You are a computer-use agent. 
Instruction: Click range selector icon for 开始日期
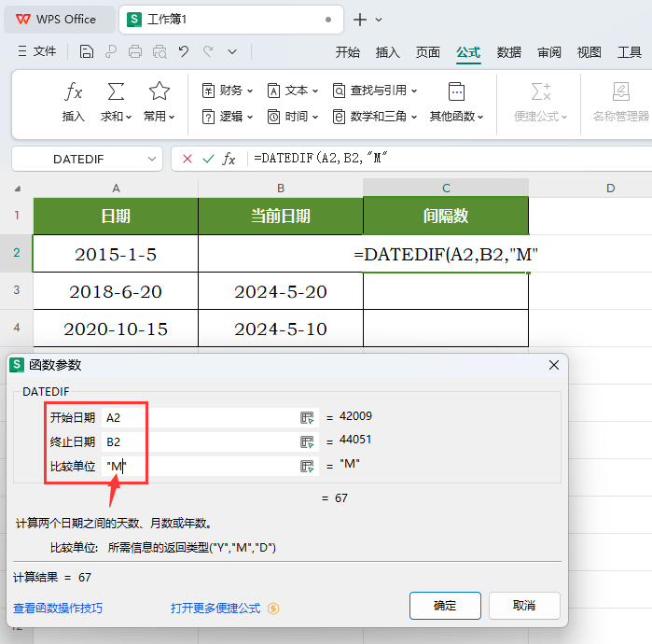[307, 418]
